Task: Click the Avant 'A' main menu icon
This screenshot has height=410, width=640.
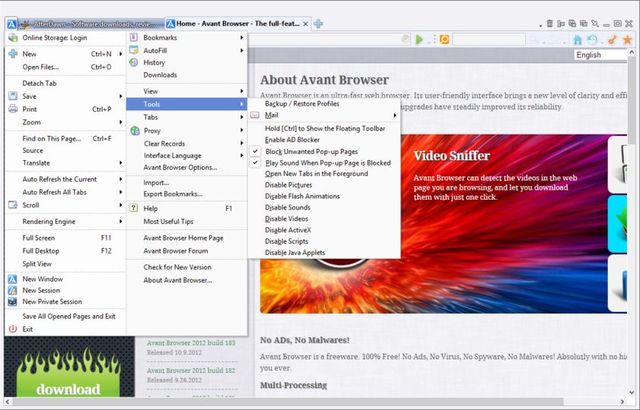Action: pyautogui.click(x=11, y=24)
